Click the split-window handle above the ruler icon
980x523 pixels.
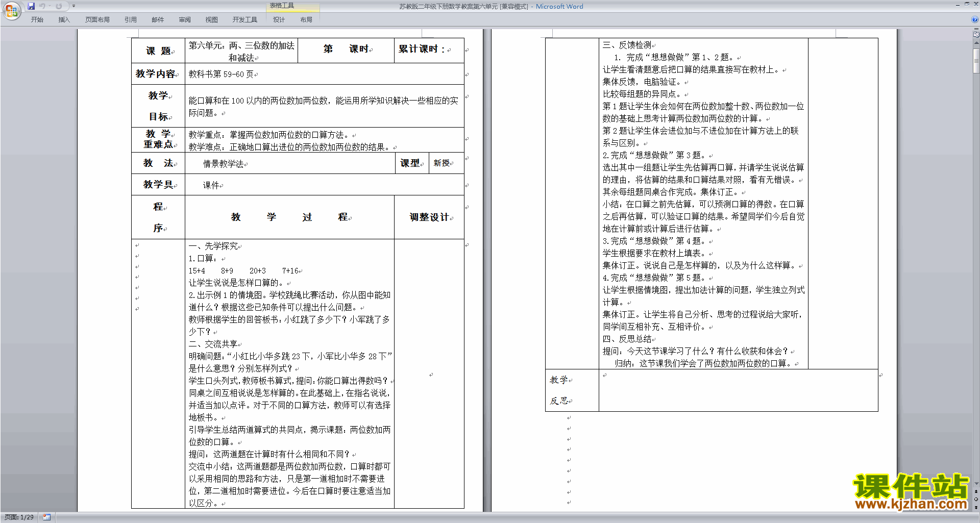pos(976,30)
